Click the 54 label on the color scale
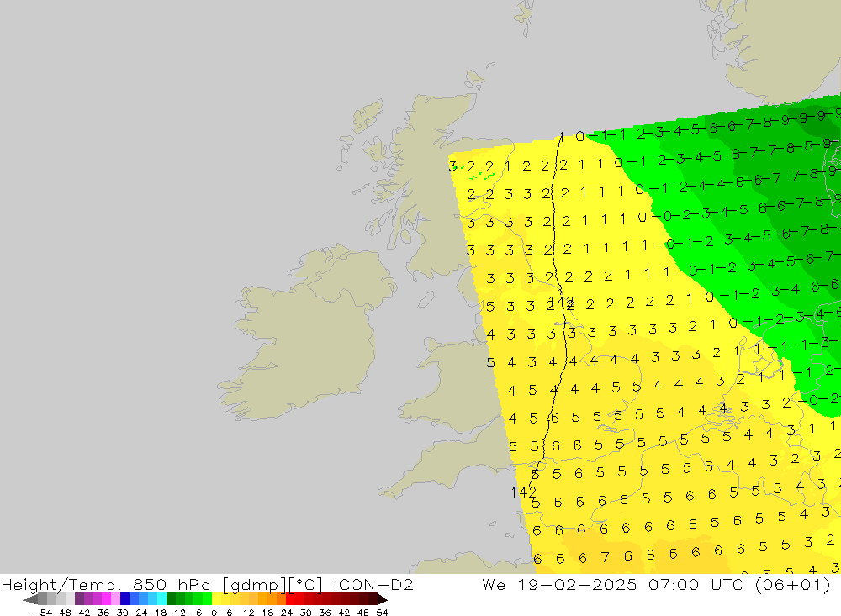The height and width of the screenshot is (616, 841). [x=382, y=613]
